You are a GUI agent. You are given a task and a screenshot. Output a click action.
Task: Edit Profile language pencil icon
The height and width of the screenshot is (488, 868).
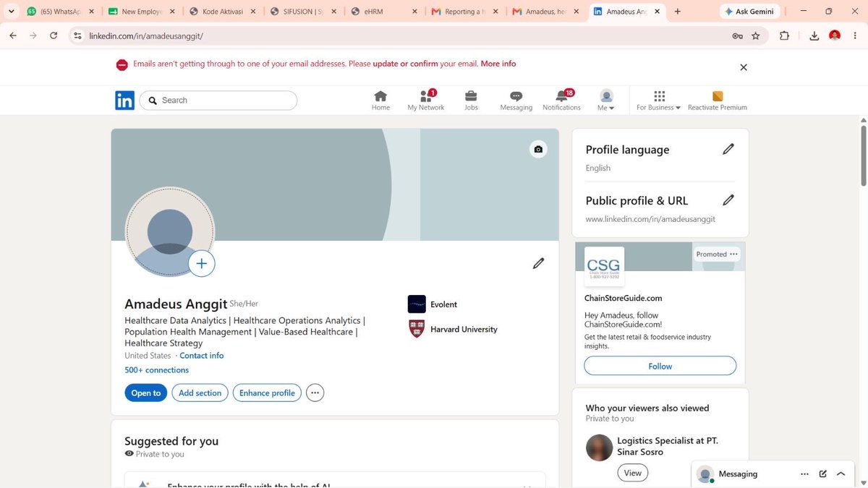point(728,149)
